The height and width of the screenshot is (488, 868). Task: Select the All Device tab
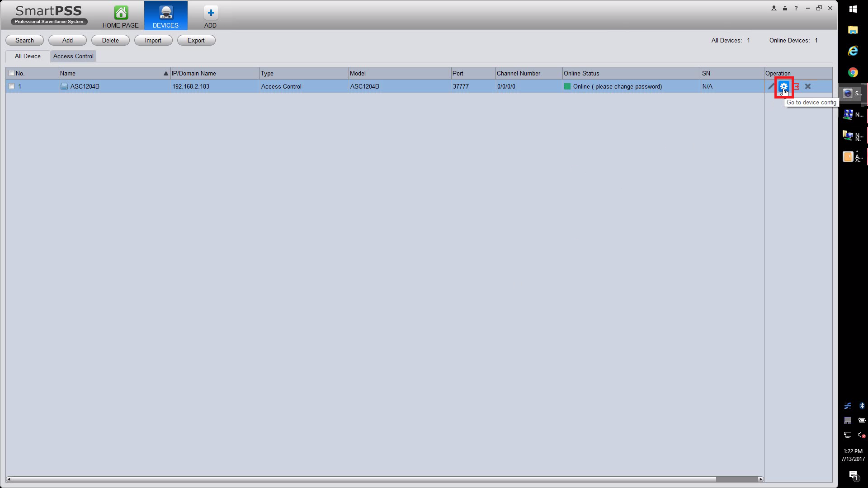click(x=28, y=56)
